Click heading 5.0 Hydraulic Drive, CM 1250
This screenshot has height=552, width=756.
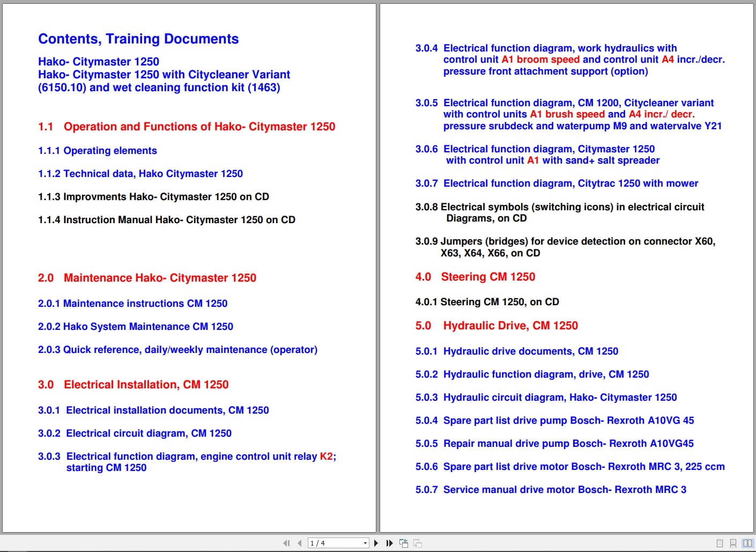[497, 326]
